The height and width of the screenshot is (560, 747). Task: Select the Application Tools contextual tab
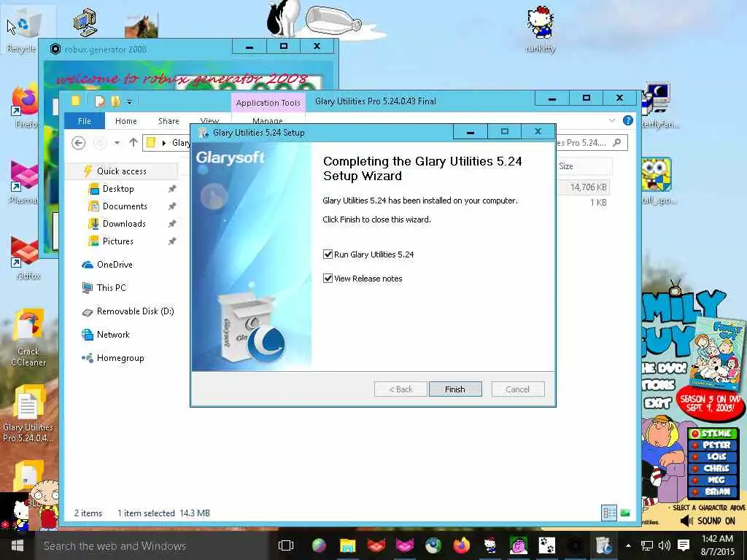coord(268,102)
